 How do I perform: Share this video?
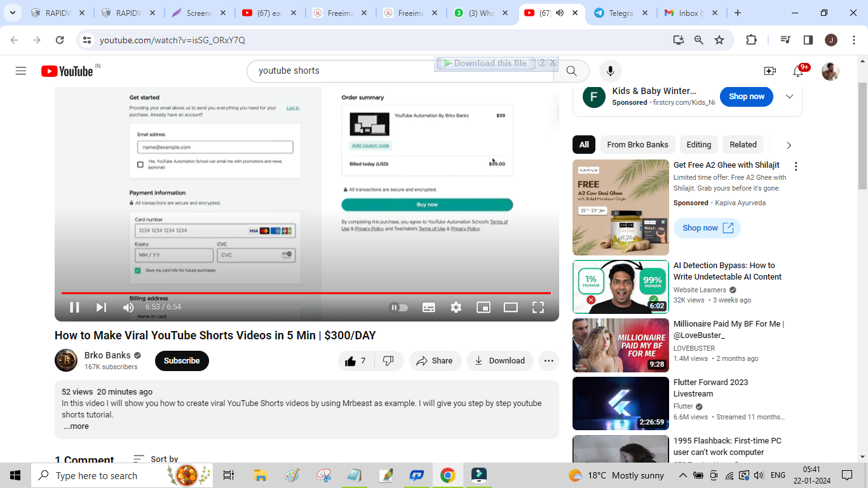click(435, 361)
